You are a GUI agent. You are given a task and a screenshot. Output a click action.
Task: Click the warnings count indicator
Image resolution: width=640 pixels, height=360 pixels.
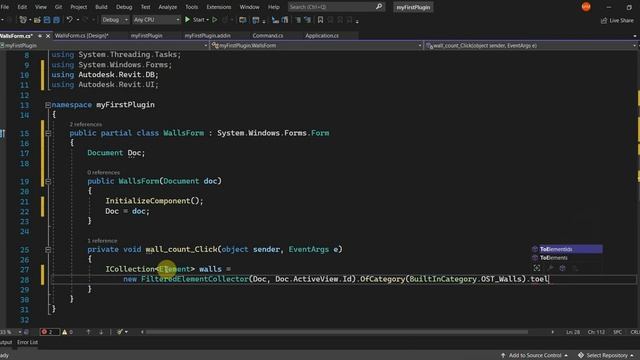[x=67, y=332]
